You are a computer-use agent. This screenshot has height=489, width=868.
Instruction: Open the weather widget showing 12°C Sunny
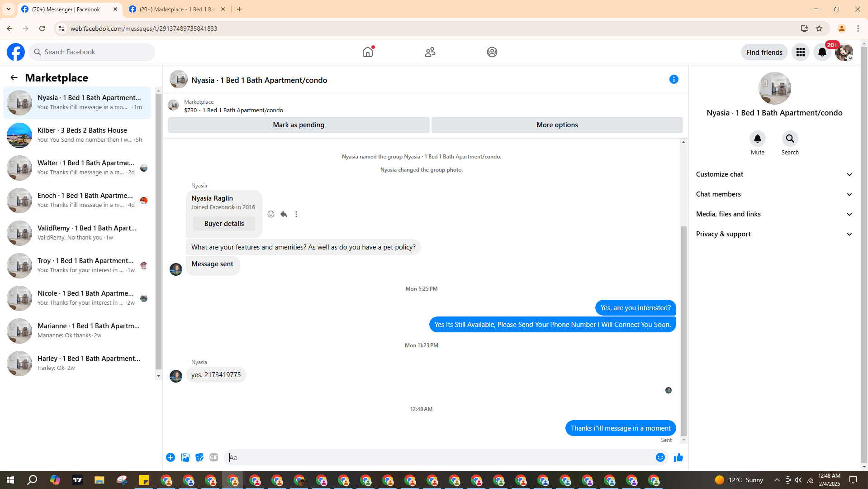tap(739, 480)
